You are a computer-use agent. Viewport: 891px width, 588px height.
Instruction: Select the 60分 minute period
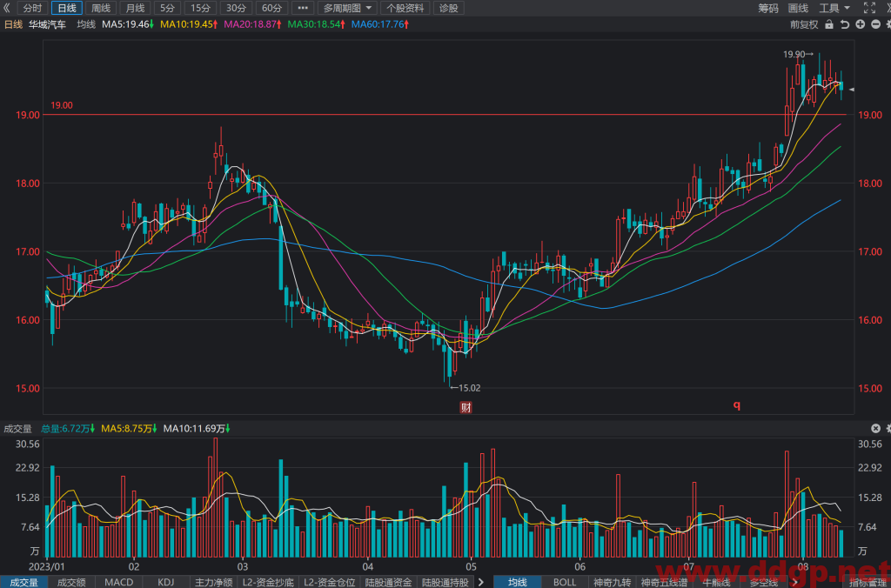(271, 8)
